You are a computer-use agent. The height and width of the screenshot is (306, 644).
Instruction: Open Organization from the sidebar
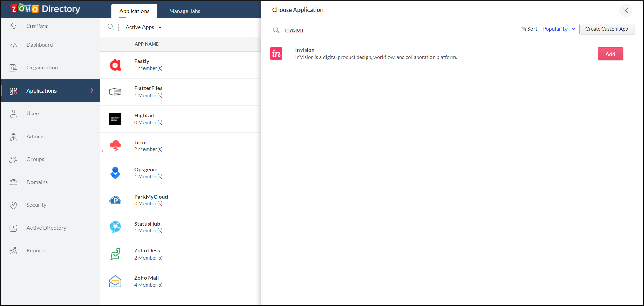coord(51,68)
